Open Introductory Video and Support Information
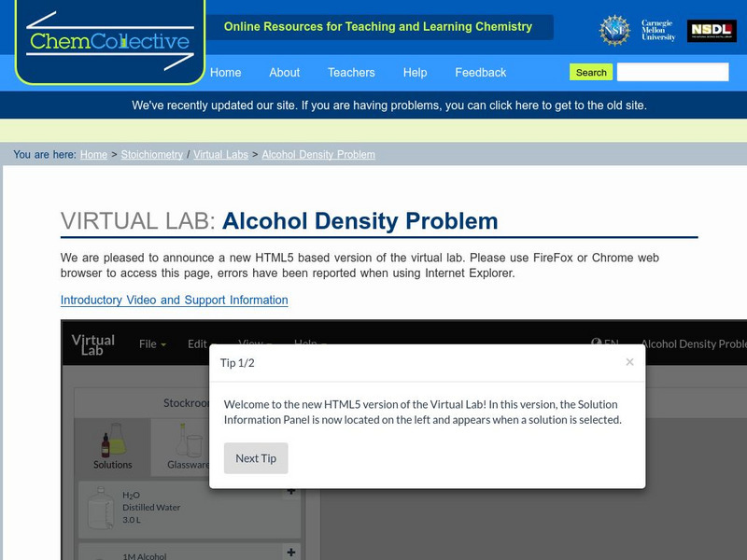 pyautogui.click(x=174, y=300)
